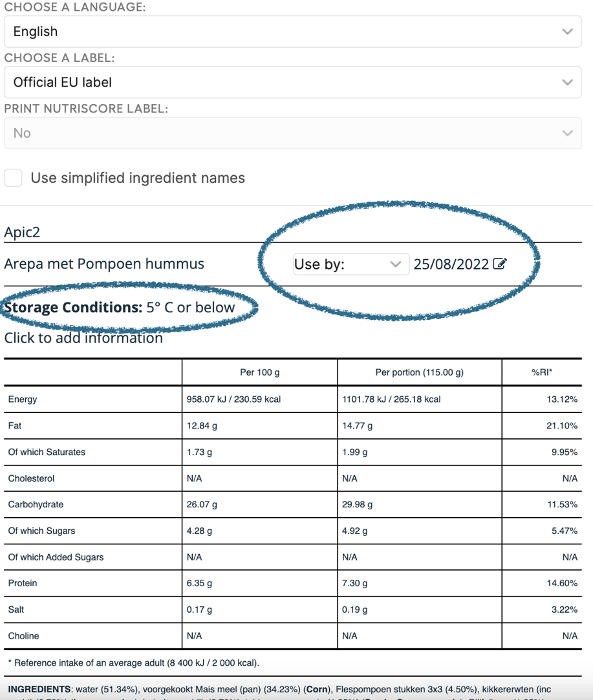Open the Print Nutriscore Label dropdown
This screenshot has height=700, width=593.
tap(291, 133)
